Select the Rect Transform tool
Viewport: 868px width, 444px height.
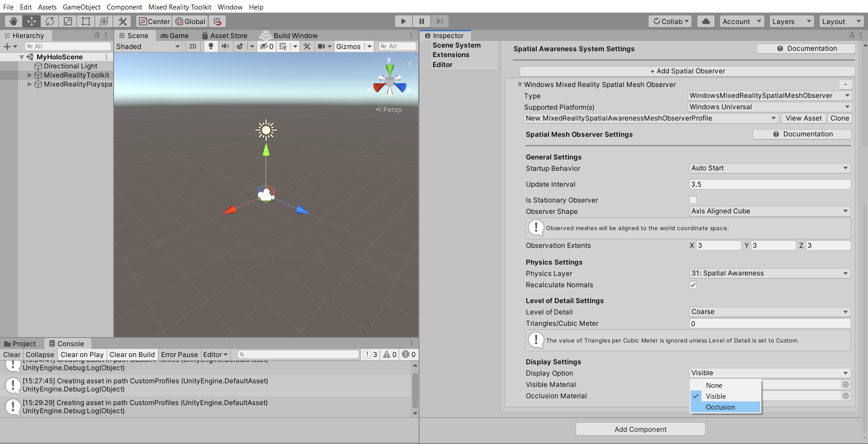(x=86, y=21)
